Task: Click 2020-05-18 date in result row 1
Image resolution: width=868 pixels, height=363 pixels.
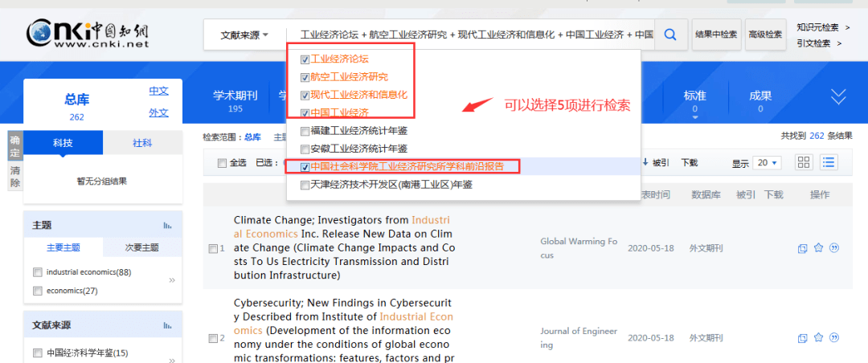Action: pos(650,248)
